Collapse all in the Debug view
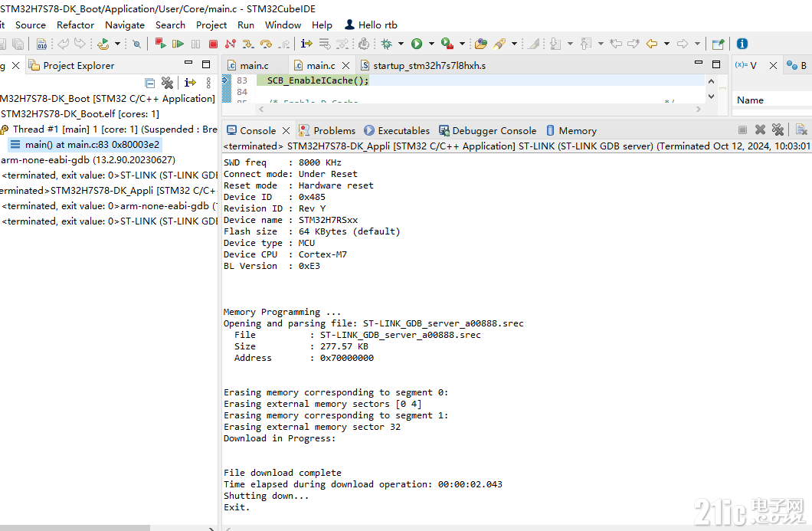 click(x=149, y=83)
